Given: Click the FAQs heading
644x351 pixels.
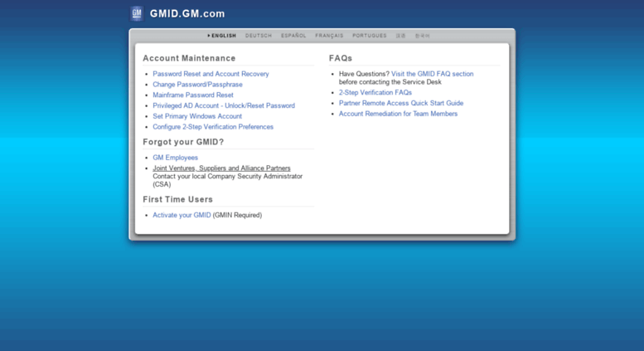Looking at the screenshot, I should click(x=341, y=58).
